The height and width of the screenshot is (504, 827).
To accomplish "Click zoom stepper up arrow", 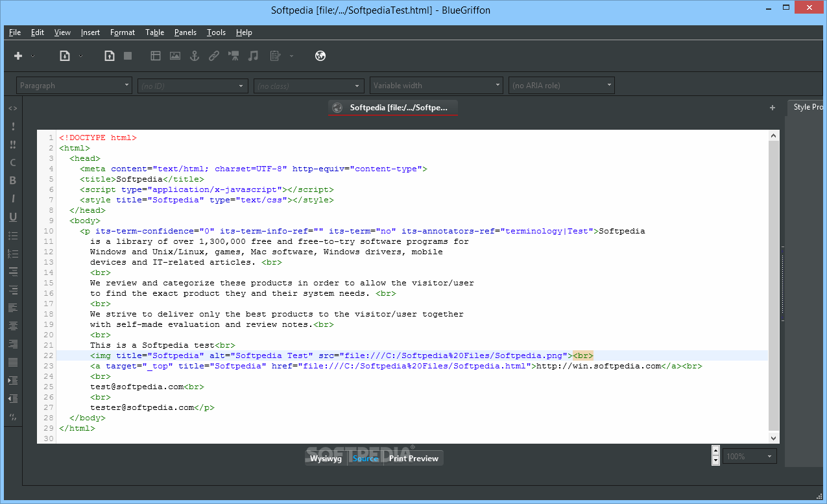I will 715,451.
